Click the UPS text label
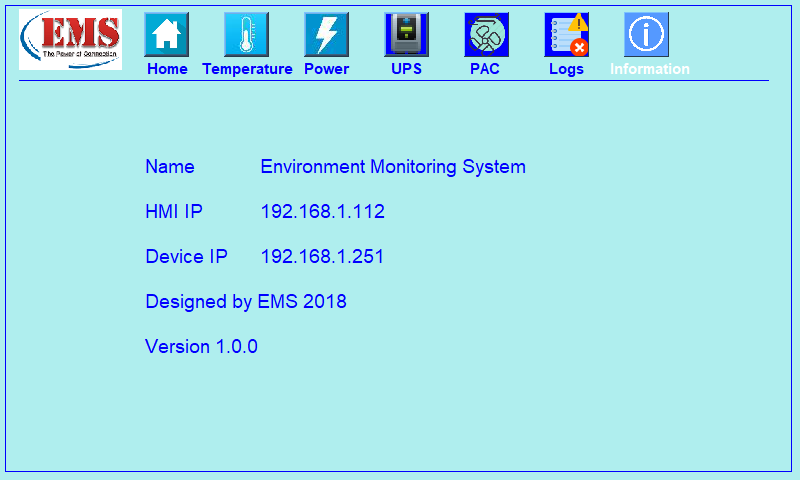The image size is (800, 480). (x=406, y=69)
